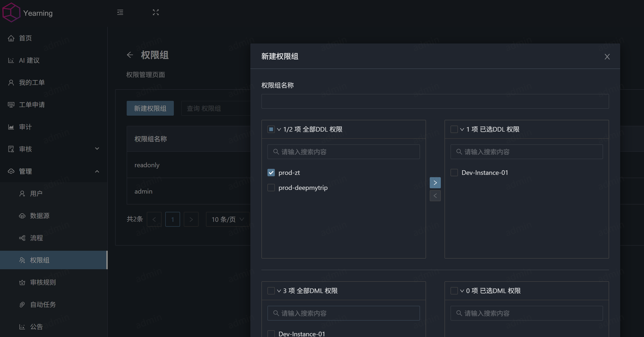
Task: Check the prod-deepmytrip checkbox
Action: [271, 188]
